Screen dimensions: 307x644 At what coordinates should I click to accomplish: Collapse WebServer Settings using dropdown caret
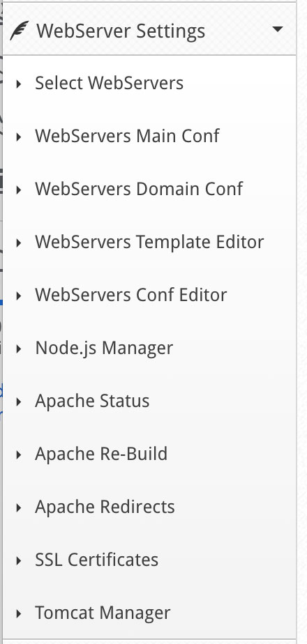pos(278,29)
